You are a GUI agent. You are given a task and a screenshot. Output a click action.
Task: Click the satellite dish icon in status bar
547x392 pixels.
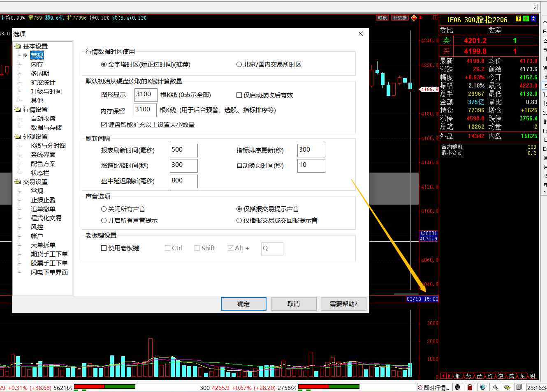point(482,387)
